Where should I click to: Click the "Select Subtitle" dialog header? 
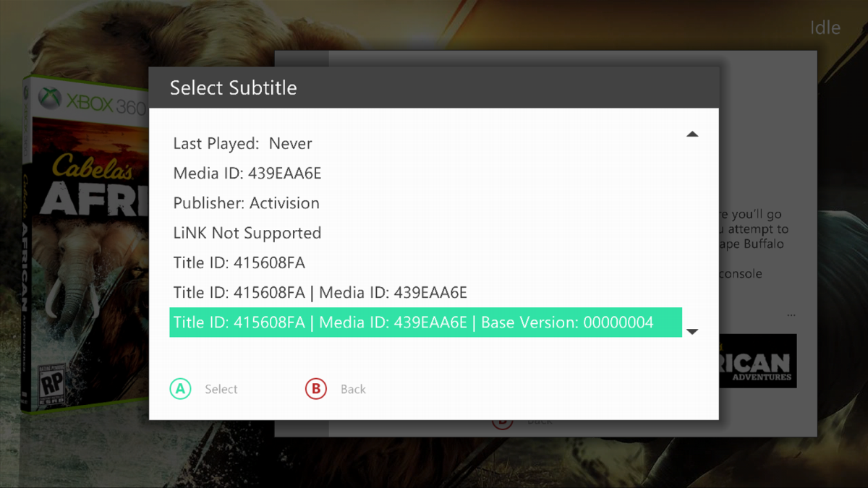[x=233, y=88]
